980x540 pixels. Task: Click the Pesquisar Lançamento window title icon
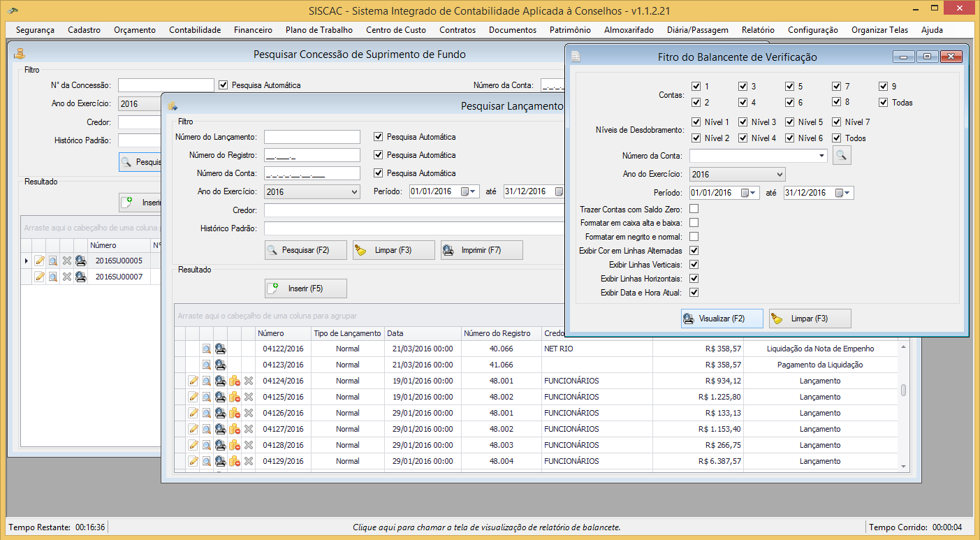click(x=173, y=105)
